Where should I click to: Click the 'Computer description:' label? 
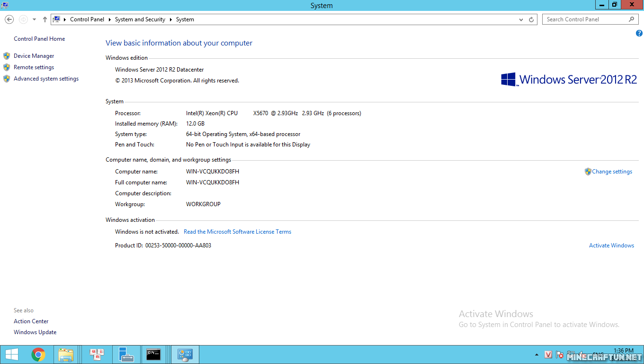[x=143, y=193]
